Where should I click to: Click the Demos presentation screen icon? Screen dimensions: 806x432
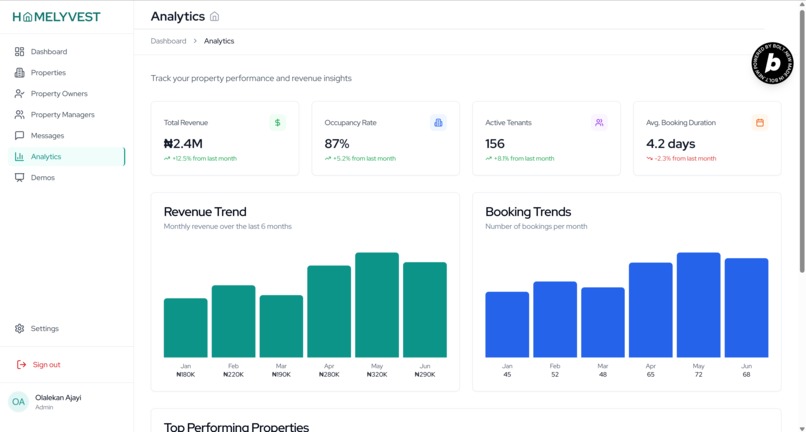click(20, 177)
